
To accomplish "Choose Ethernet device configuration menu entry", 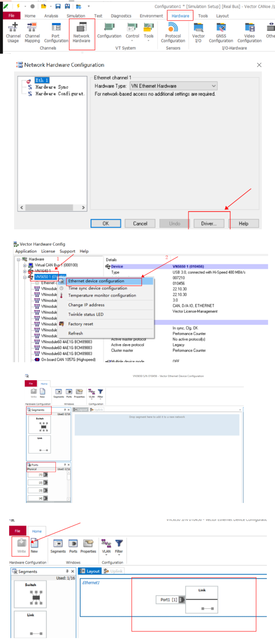I will pos(96,281).
